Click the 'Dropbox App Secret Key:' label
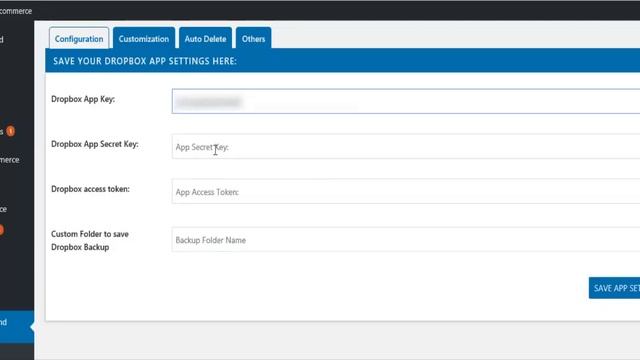This screenshot has height=360, width=640. point(95,144)
